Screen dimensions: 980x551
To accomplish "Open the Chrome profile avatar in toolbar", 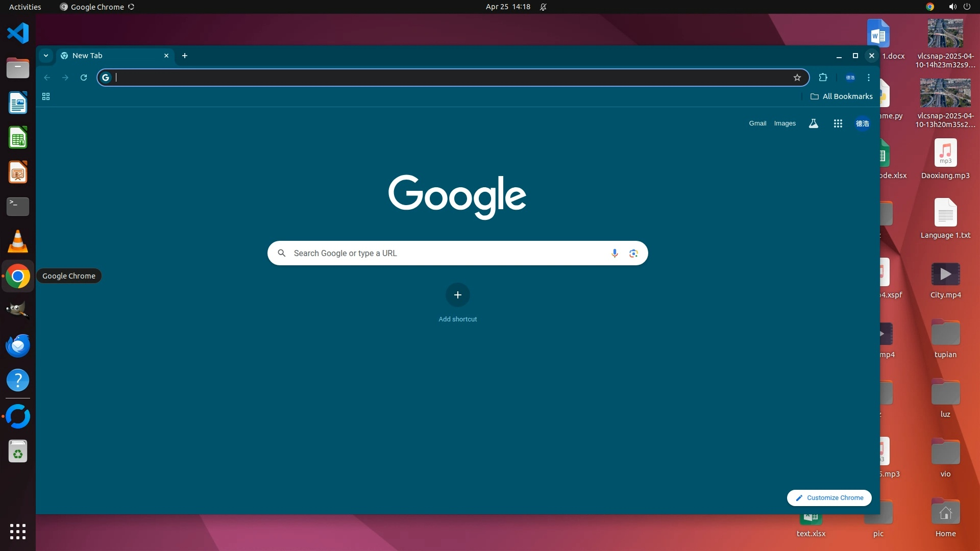I will [x=850, y=78].
